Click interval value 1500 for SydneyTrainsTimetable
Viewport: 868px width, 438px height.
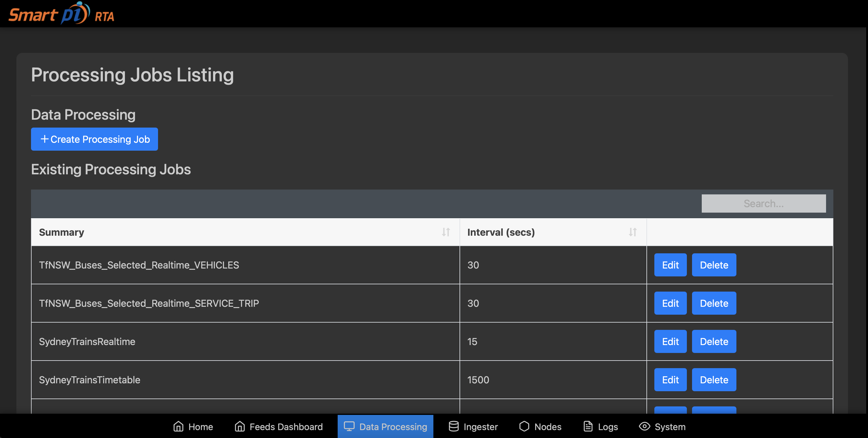tap(478, 380)
